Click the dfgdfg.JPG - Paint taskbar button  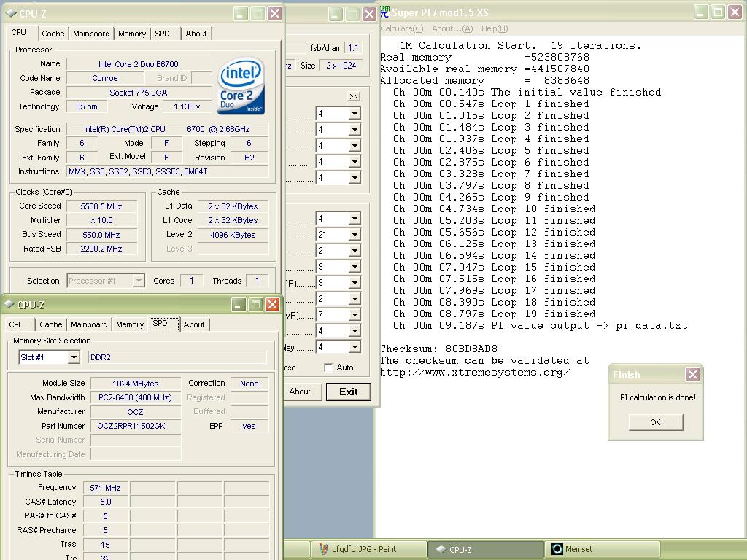point(368,549)
